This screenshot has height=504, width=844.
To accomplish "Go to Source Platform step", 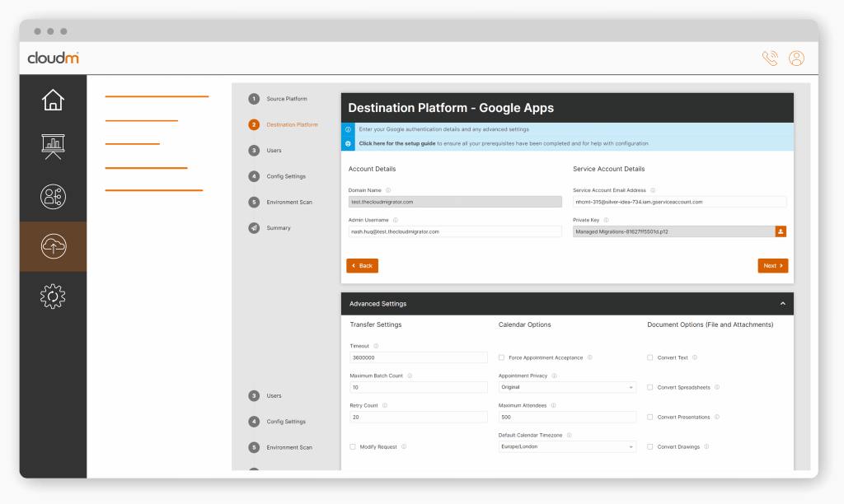I will 286,99.
